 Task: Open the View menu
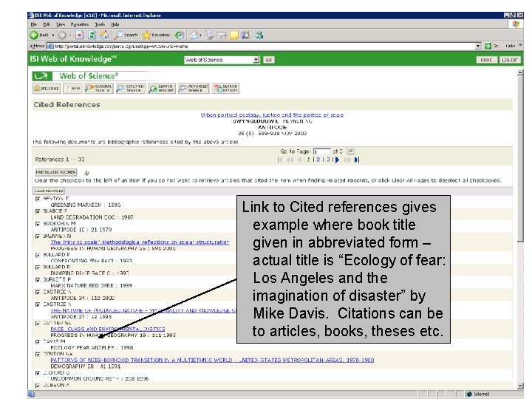tap(61, 24)
